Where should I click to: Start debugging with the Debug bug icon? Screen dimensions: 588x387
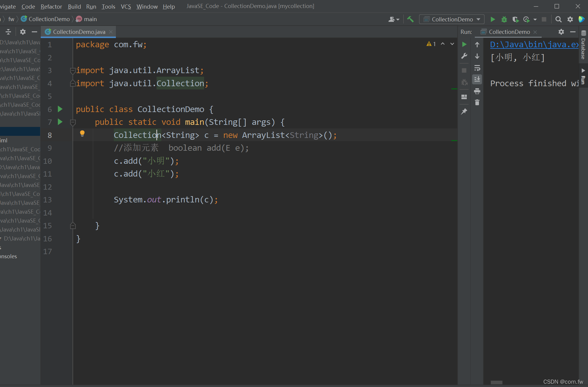pyautogui.click(x=504, y=19)
